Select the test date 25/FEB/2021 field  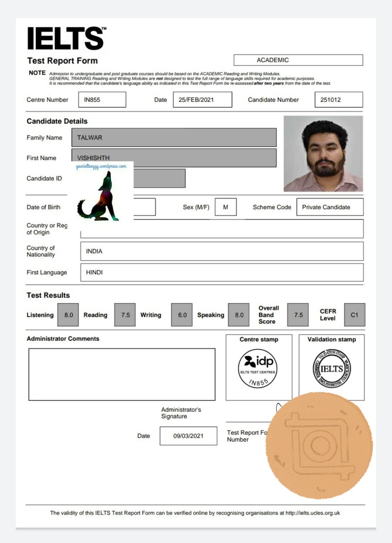pos(202,100)
